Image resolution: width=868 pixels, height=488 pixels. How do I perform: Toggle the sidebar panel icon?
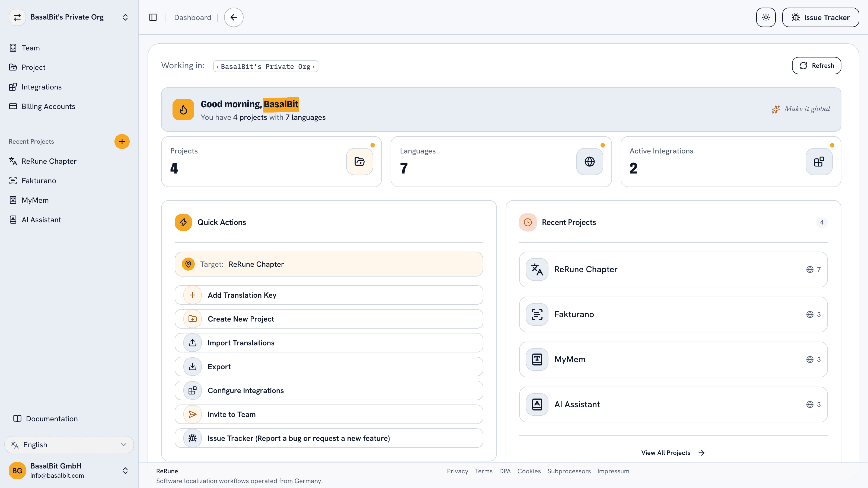(153, 18)
